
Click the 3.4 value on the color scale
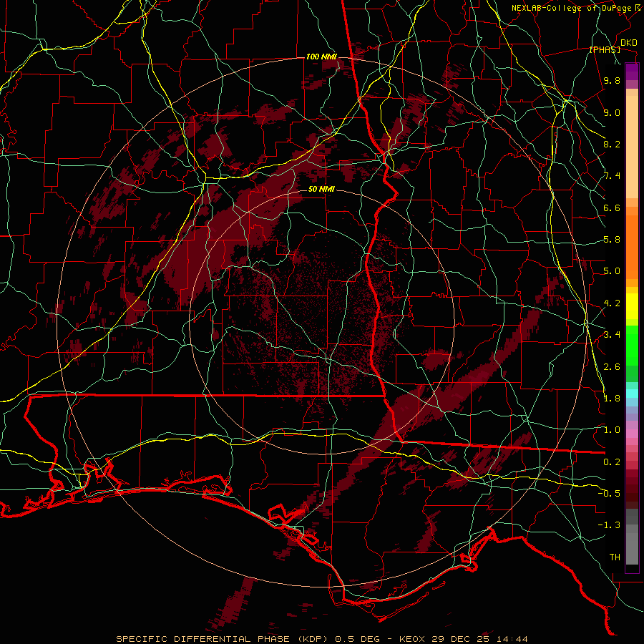pos(612,335)
